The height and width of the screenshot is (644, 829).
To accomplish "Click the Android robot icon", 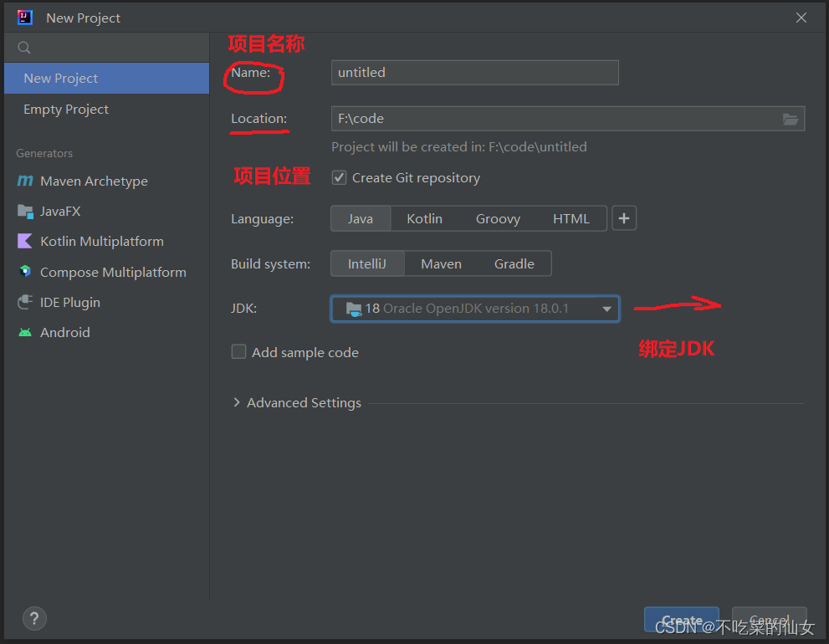I will click(25, 332).
